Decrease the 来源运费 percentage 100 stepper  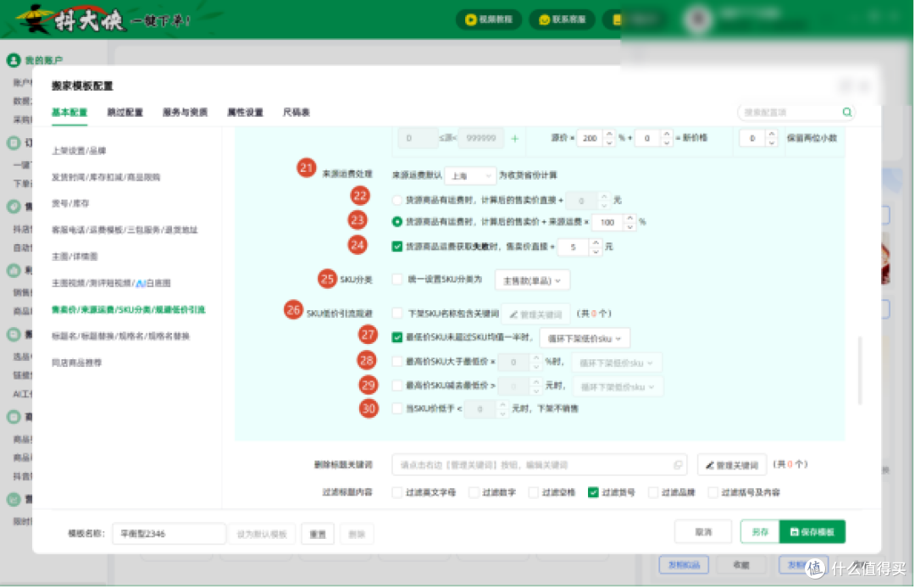[629, 227]
